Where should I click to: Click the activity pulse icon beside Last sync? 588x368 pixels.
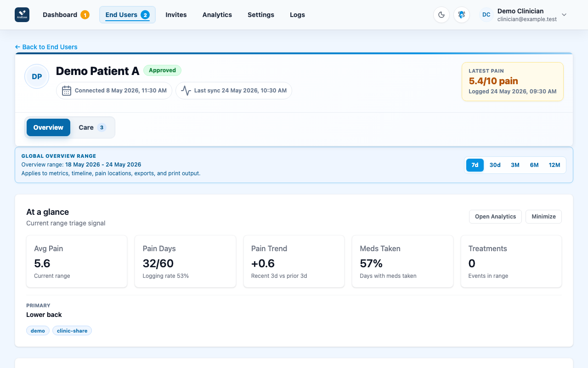coord(186,91)
